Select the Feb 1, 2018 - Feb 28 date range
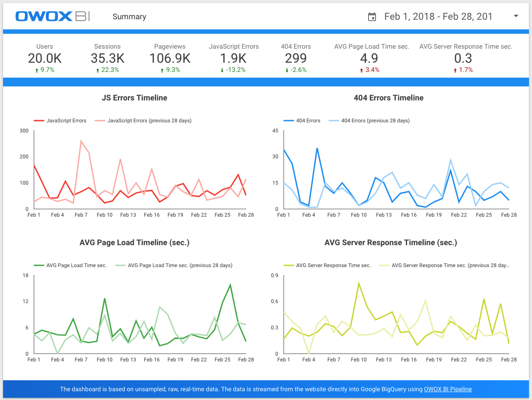Viewport: 532px width, 400px height. (x=438, y=17)
